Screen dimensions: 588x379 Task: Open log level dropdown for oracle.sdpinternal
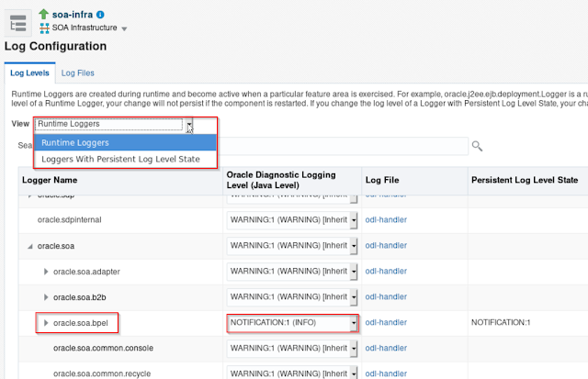click(x=354, y=220)
